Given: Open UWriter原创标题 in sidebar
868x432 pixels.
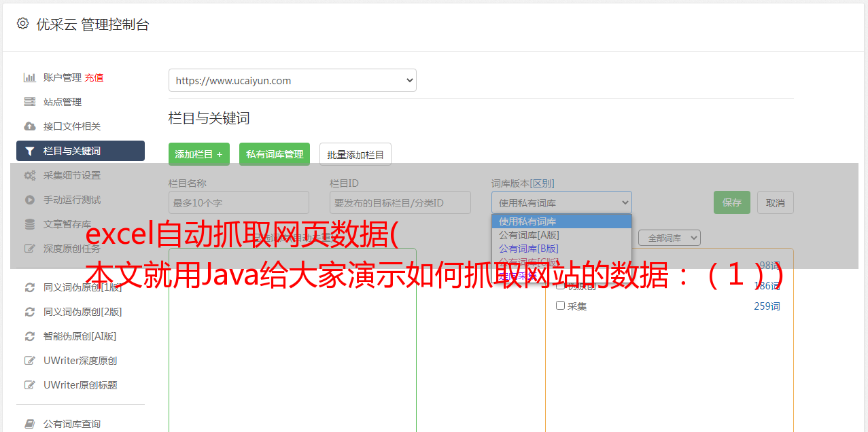Looking at the screenshot, I should pos(80,385).
